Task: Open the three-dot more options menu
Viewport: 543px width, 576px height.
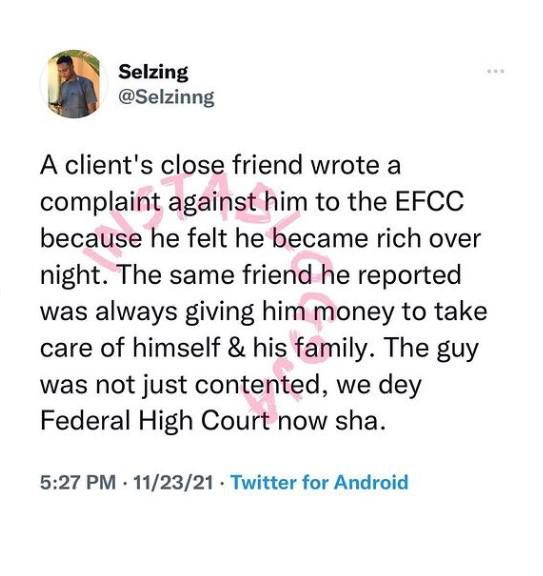Action: [496, 71]
